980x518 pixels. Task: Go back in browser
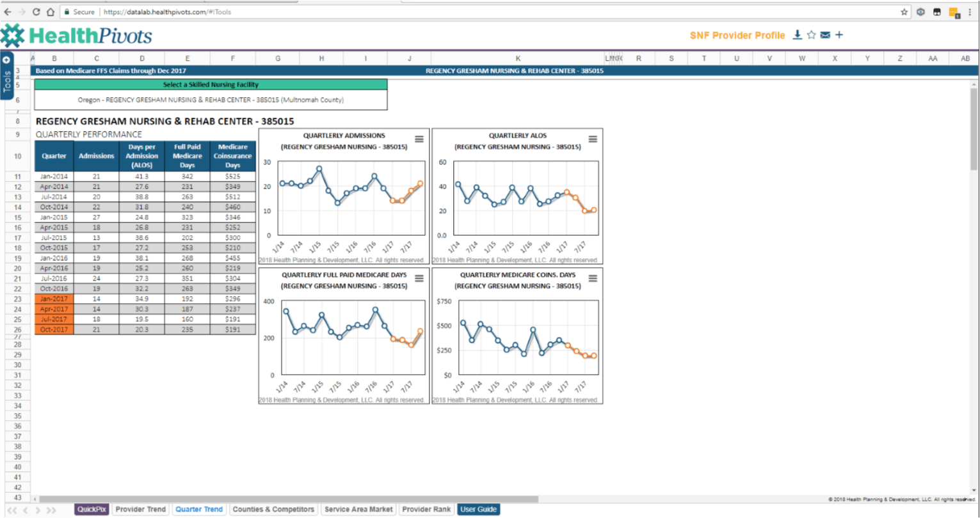[8, 12]
